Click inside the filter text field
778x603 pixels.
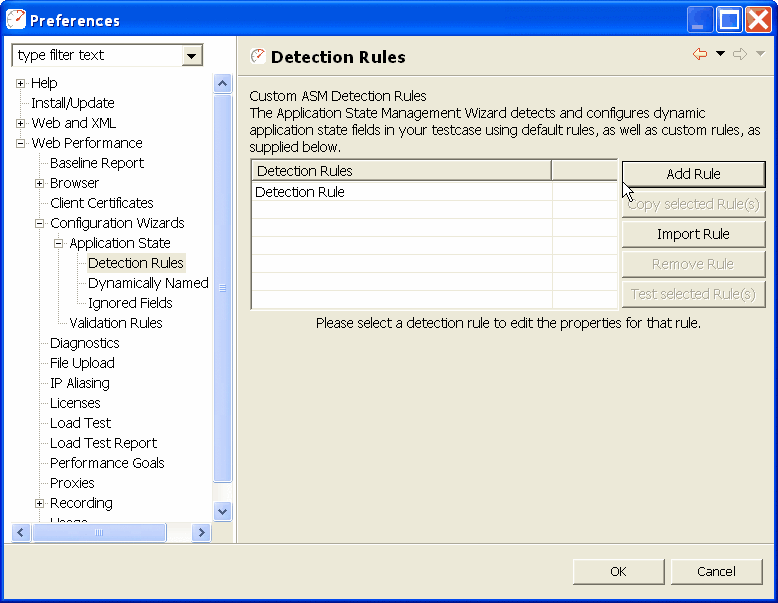click(95, 56)
